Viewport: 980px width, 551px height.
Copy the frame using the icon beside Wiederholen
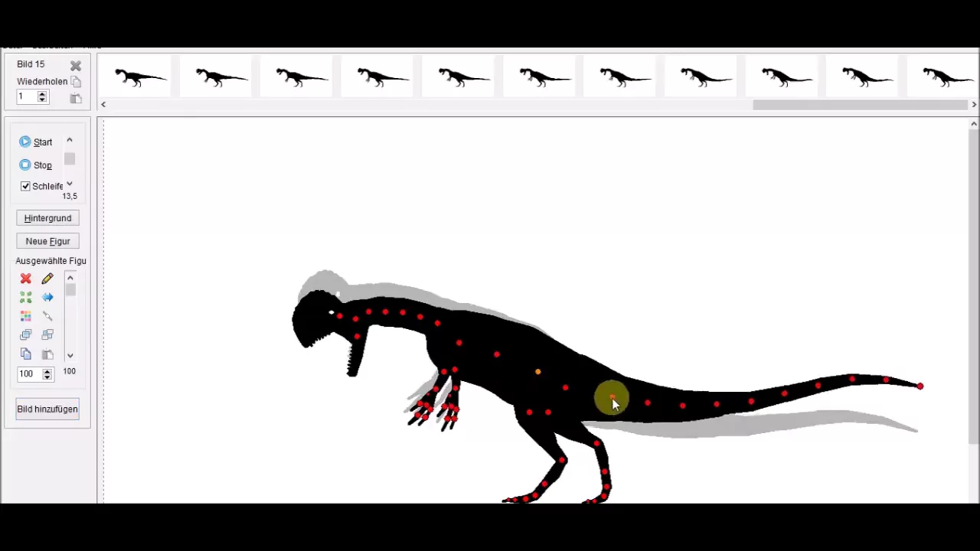tap(76, 82)
